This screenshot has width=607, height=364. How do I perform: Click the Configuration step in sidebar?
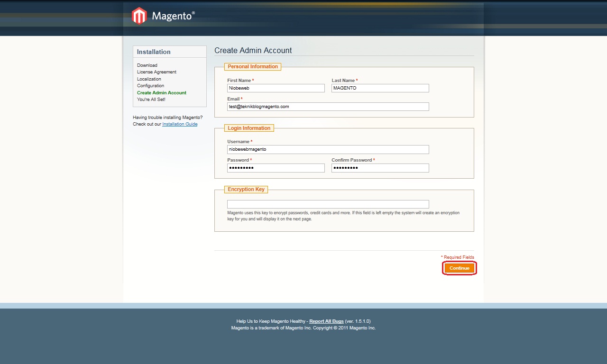(x=150, y=86)
